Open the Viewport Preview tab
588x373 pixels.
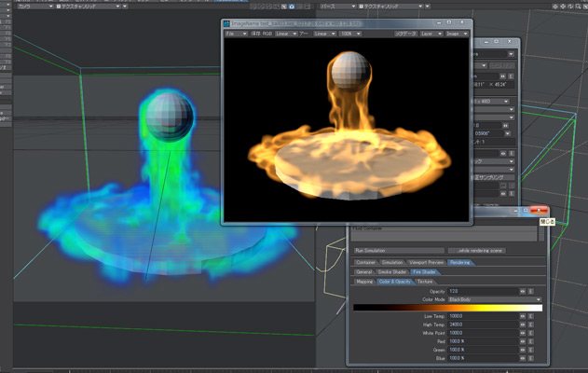point(428,263)
